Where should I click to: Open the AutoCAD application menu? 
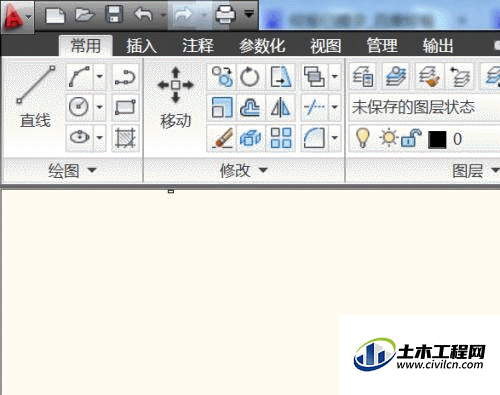(x=17, y=16)
